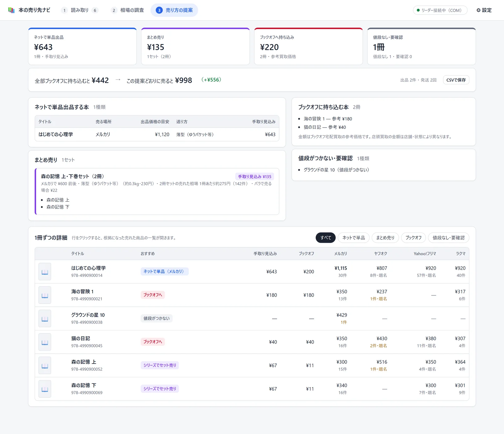Select step 3 売り方の提案 tab
This screenshot has height=434, width=504.
point(174,10)
